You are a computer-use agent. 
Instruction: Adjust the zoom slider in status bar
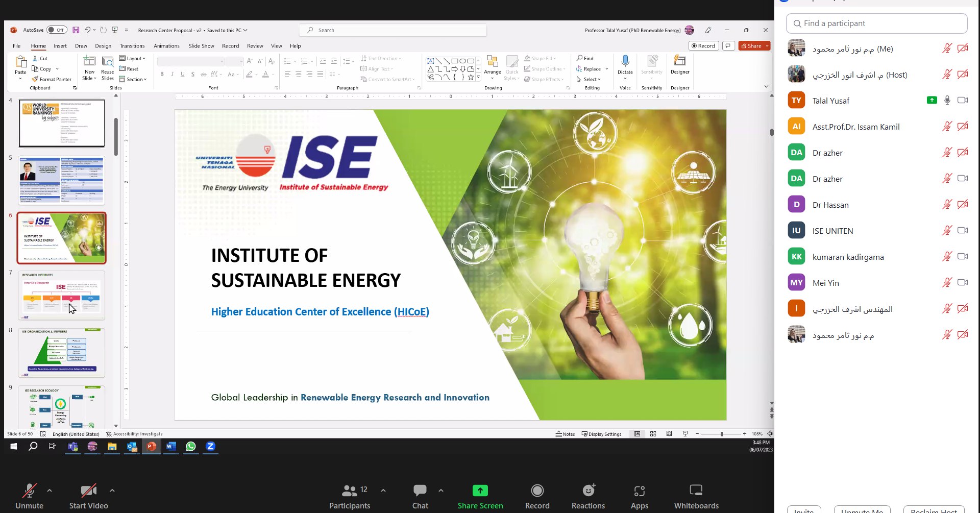click(721, 434)
